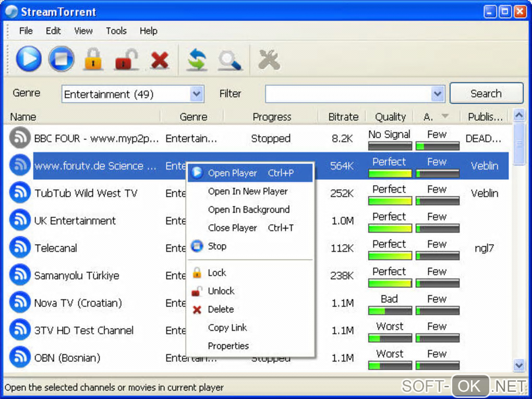Click the A. column header sort arrow

(445, 116)
